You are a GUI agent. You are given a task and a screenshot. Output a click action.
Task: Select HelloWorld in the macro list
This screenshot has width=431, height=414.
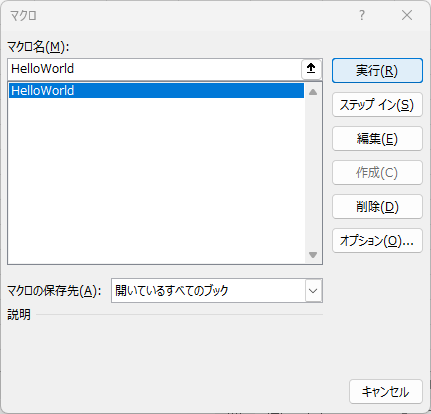(x=156, y=91)
